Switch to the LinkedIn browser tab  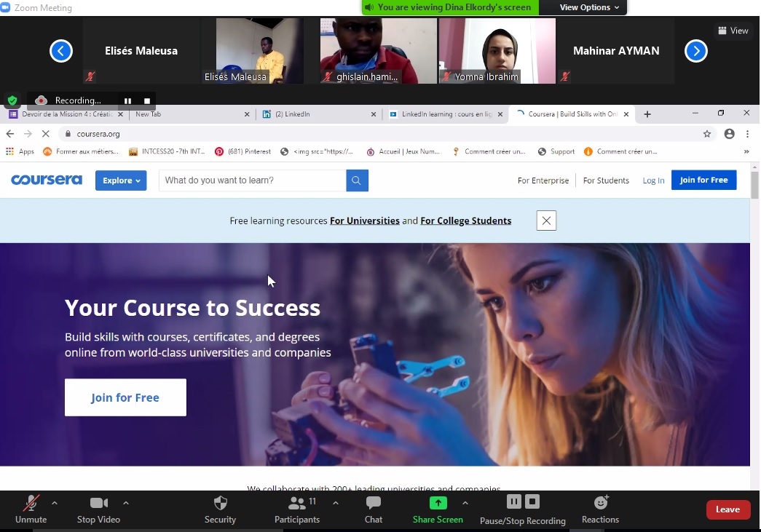[317, 114]
